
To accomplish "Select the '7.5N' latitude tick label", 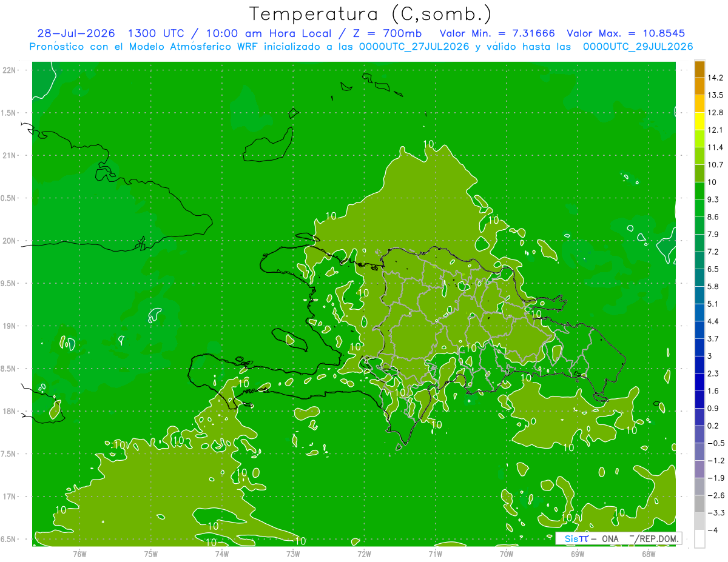I will [8, 455].
